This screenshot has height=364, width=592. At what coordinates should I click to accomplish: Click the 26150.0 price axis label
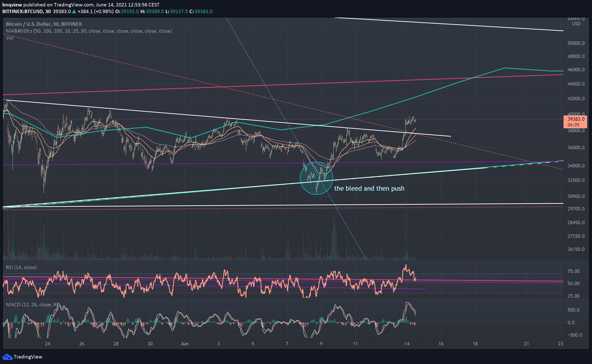coord(576,249)
